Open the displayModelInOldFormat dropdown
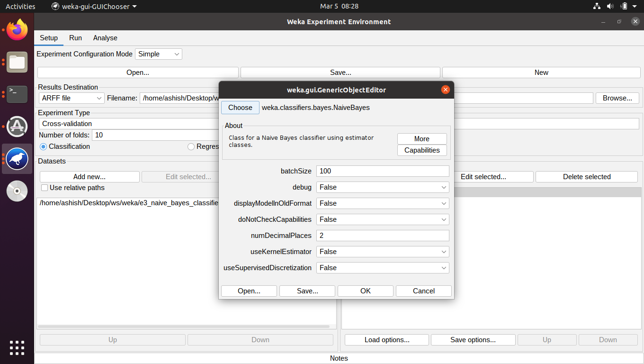 [383, 203]
